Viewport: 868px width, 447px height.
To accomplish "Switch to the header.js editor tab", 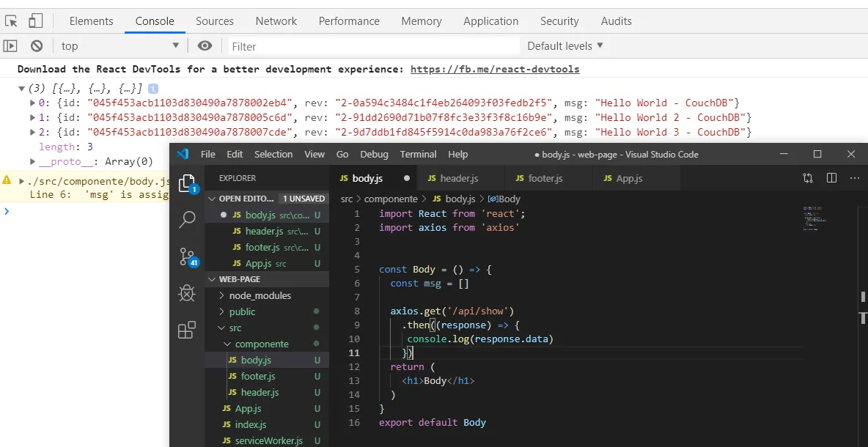I will 459,178.
